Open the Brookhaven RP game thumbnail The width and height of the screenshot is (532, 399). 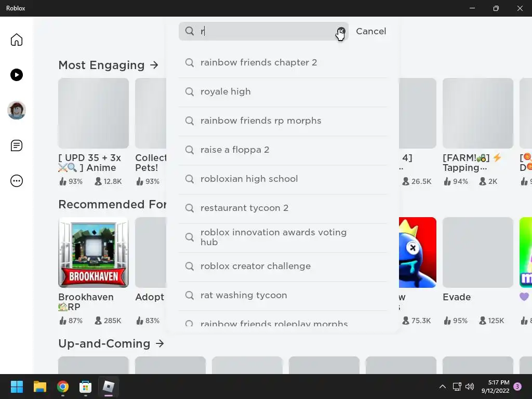point(94,252)
